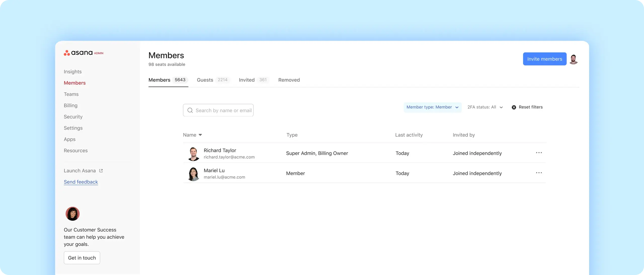Click the external link icon beside Launch Asana

tap(101, 171)
